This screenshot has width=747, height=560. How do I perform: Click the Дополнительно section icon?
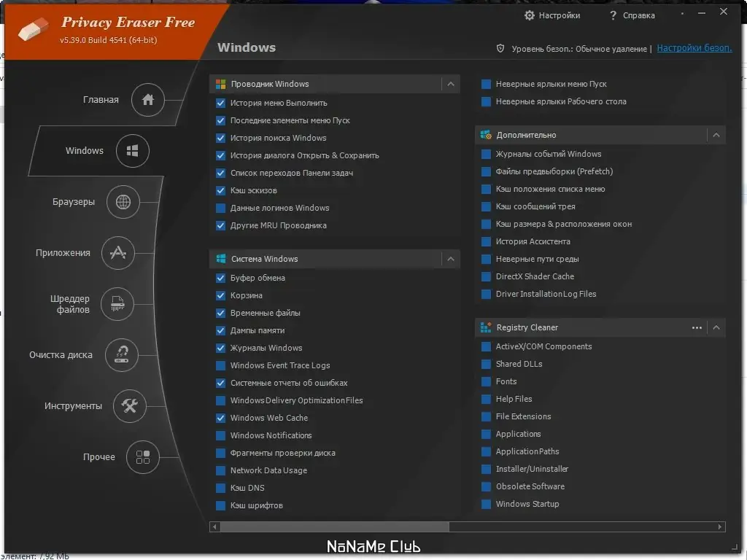coord(486,135)
